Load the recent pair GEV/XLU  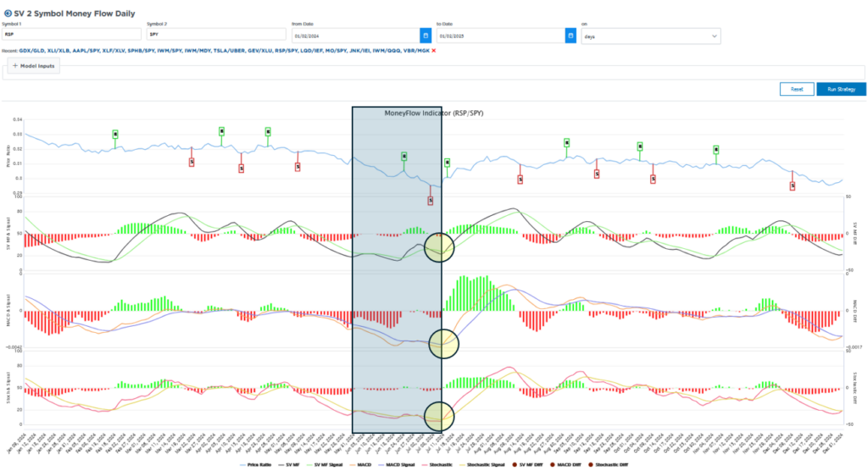click(x=260, y=50)
